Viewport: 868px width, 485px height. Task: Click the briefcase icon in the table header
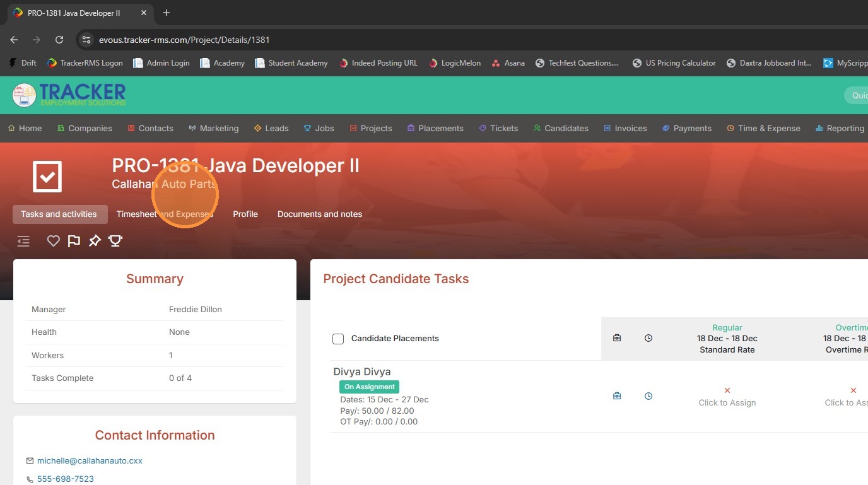pos(617,338)
